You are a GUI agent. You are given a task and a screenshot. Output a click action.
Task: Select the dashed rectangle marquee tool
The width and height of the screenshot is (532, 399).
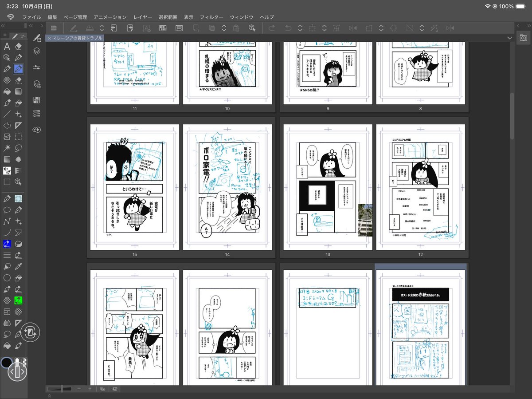click(19, 137)
